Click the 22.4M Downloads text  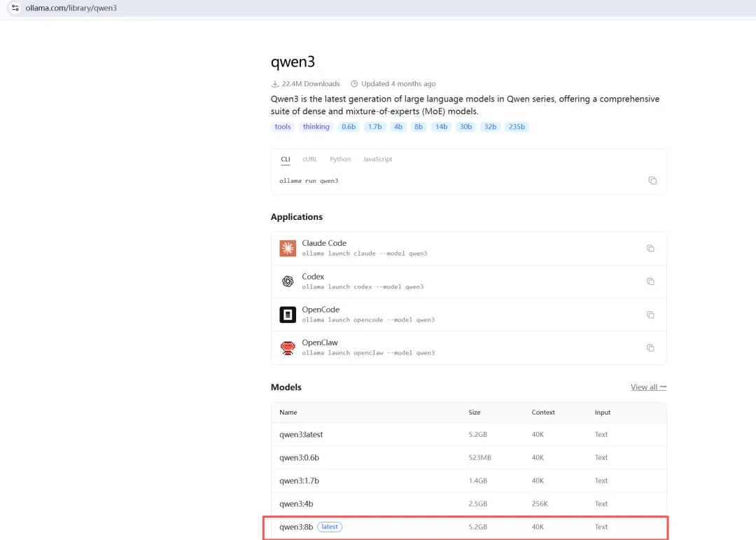[311, 84]
